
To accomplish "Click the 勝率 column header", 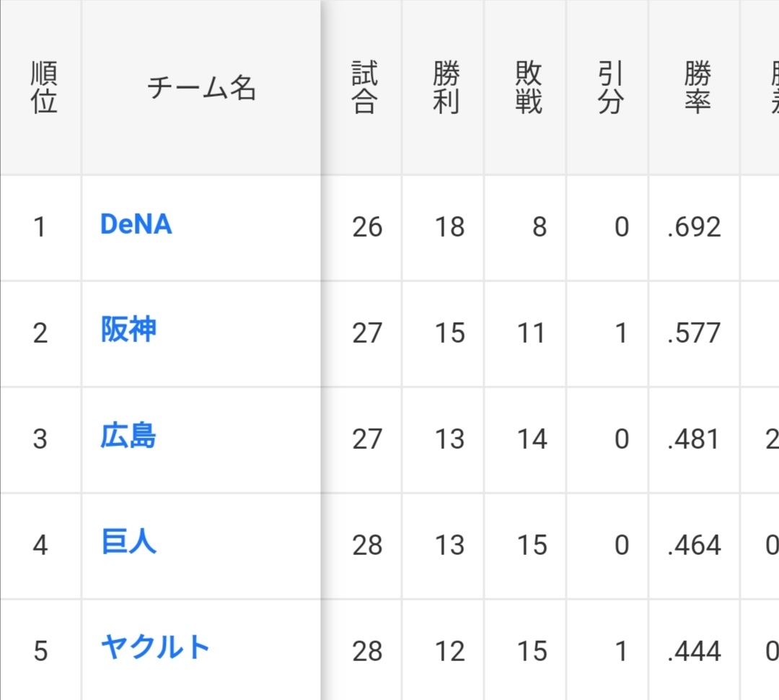I will [x=697, y=88].
